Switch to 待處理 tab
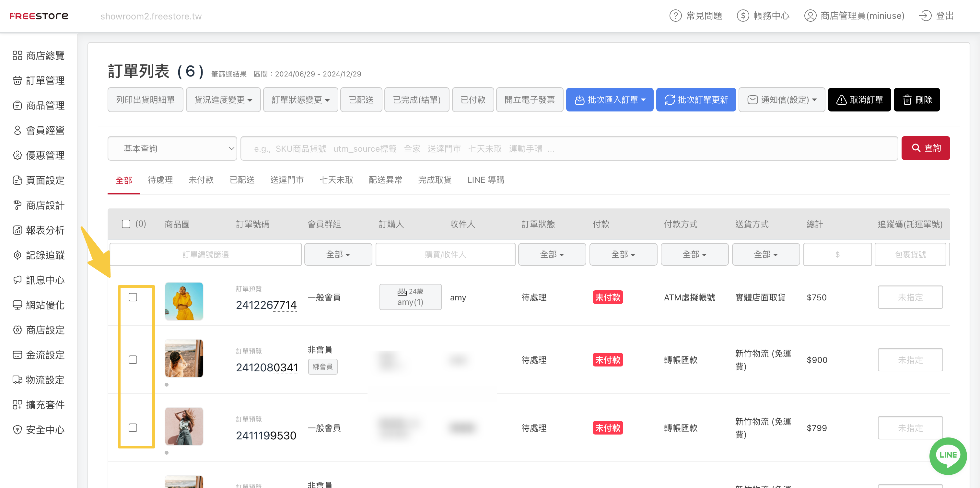980x488 pixels. [160, 180]
